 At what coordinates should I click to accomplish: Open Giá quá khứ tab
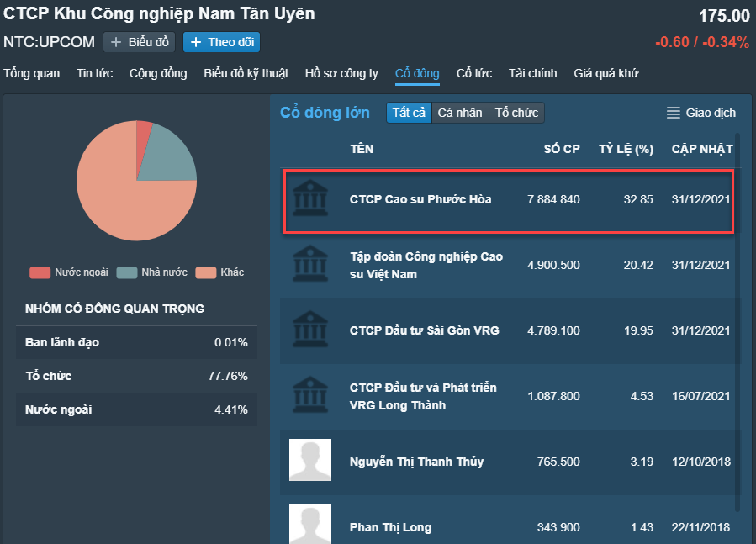tap(606, 73)
